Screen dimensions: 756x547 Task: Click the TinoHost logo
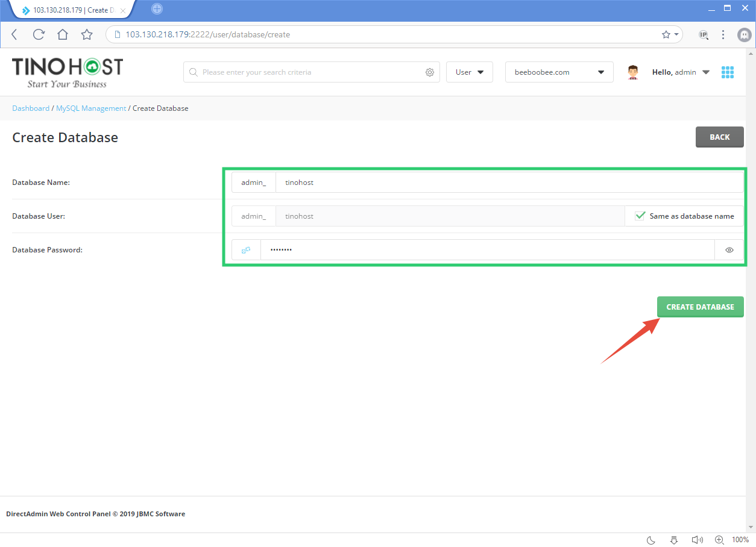(x=66, y=72)
